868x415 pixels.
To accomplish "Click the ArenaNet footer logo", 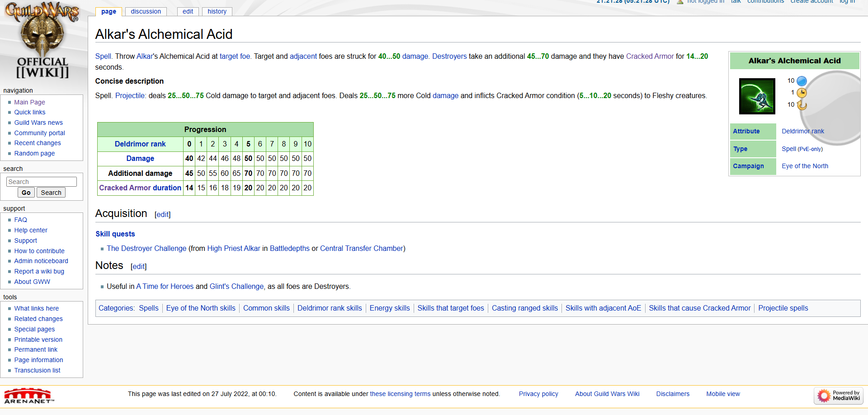I will point(29,396).
